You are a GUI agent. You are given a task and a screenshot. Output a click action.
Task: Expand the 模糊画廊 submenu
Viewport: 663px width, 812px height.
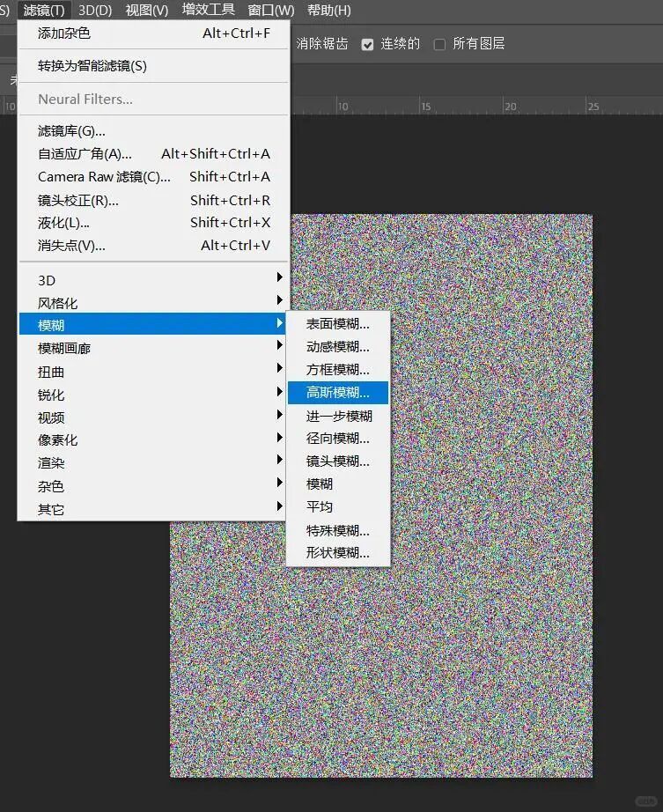[153, 349]
